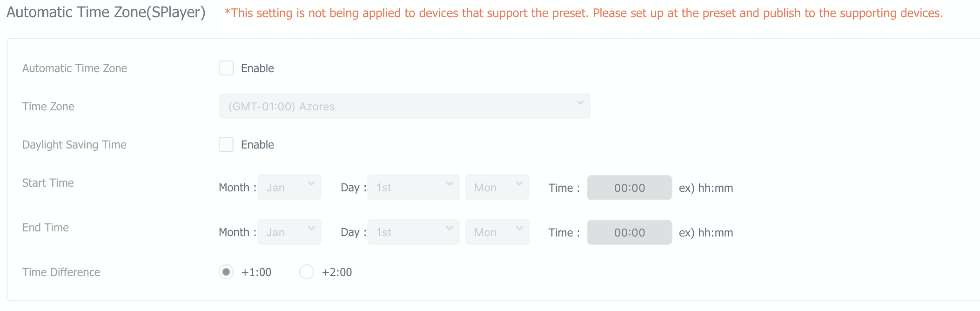Open the End Time day ordinal dropdown
The height and width of the screenshot is (311, 980).
[x=413, y=232]
